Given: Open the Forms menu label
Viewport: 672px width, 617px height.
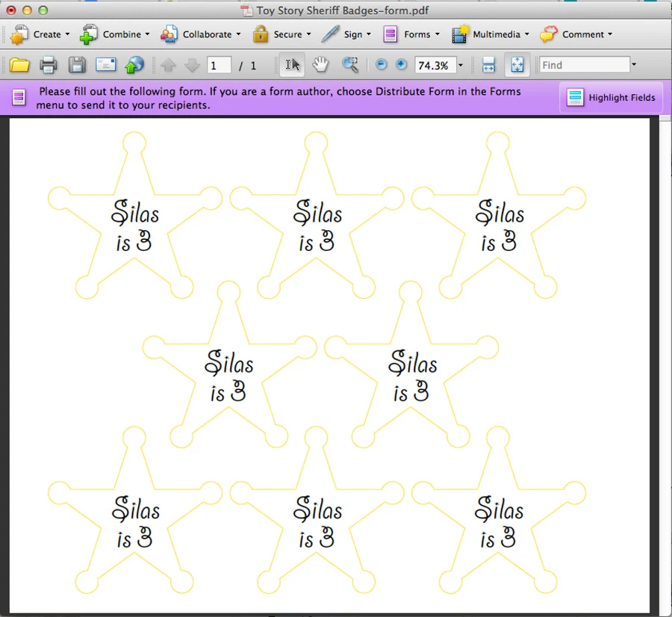Looking at the screenshot, I should coord(417,34).
